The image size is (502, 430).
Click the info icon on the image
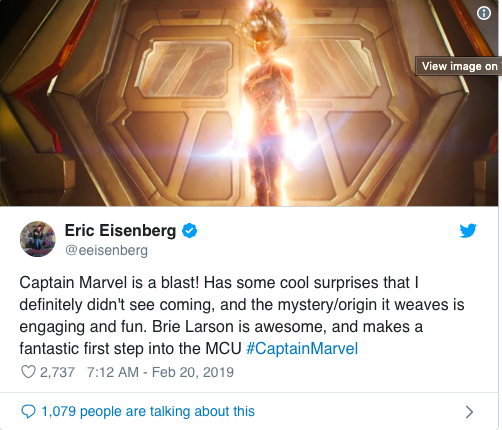[x=484, y=13]
